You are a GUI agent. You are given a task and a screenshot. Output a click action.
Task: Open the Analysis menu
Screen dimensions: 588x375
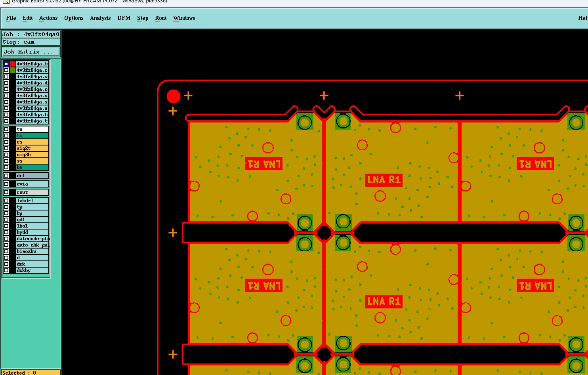pyautogui.click(x=100, y=18)
